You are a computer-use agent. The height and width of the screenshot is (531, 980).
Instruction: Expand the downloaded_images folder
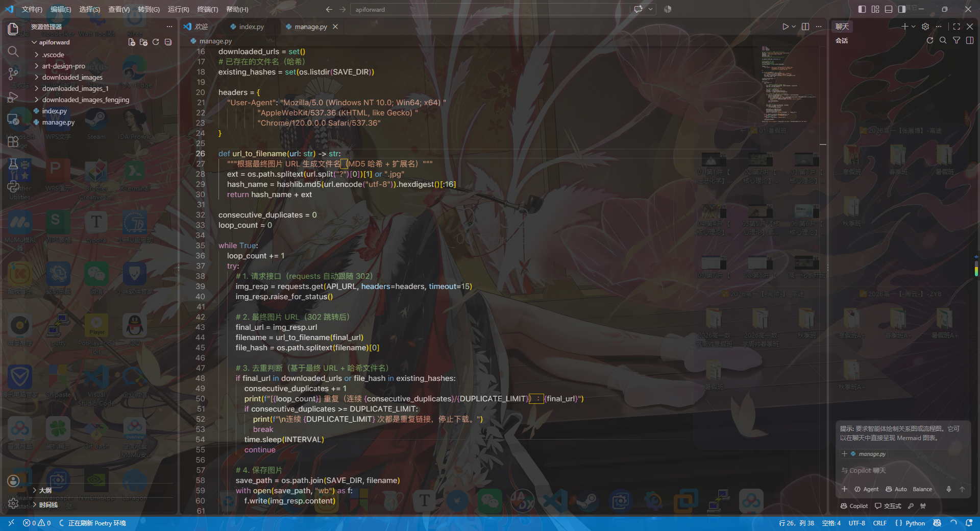click(72, 77)
